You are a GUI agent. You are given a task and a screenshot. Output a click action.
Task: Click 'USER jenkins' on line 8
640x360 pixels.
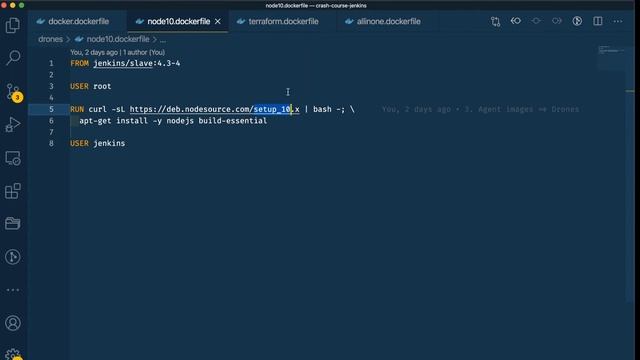[x=98, y=143]
